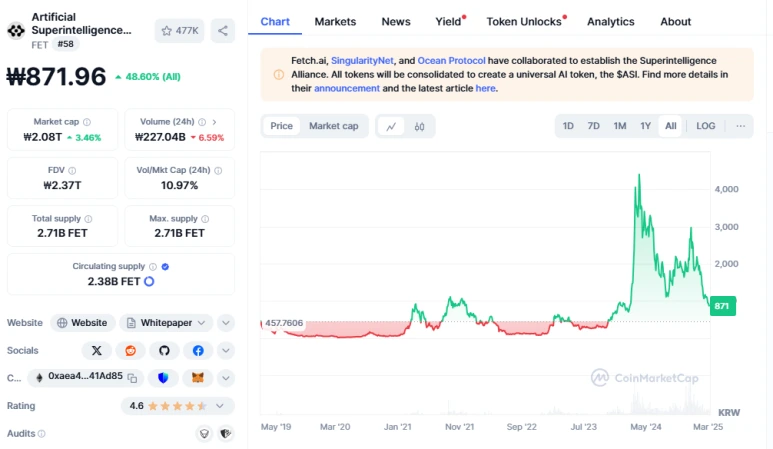Screen dimensions: 773x449
Task: Open the latest article 'here' link
Action: [x=486, y=88]
